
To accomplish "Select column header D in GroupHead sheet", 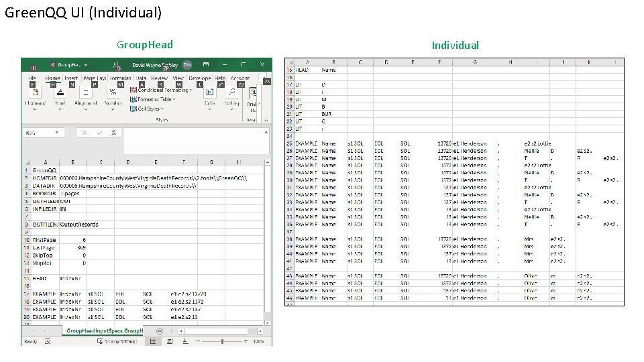I will 128,162.
